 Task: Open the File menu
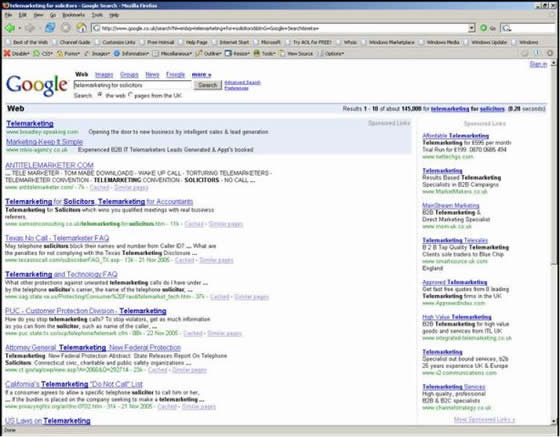click(x=8, y=15)
